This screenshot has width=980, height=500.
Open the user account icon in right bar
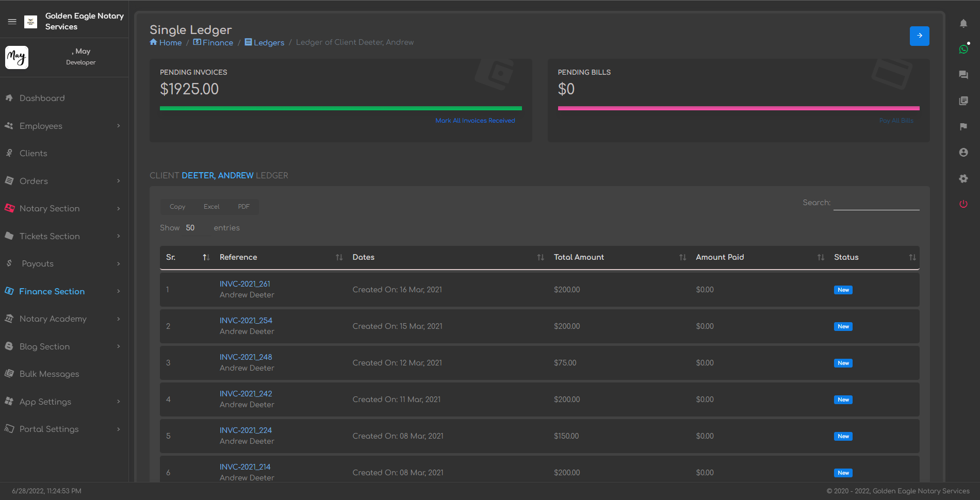pyautogui.click(x=963, y=152)
